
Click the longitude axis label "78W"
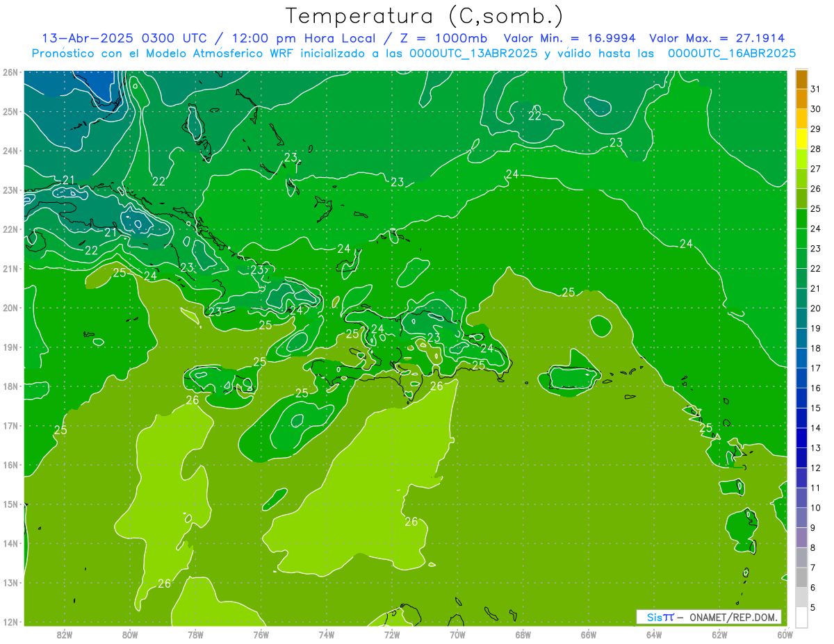[195, 634]
